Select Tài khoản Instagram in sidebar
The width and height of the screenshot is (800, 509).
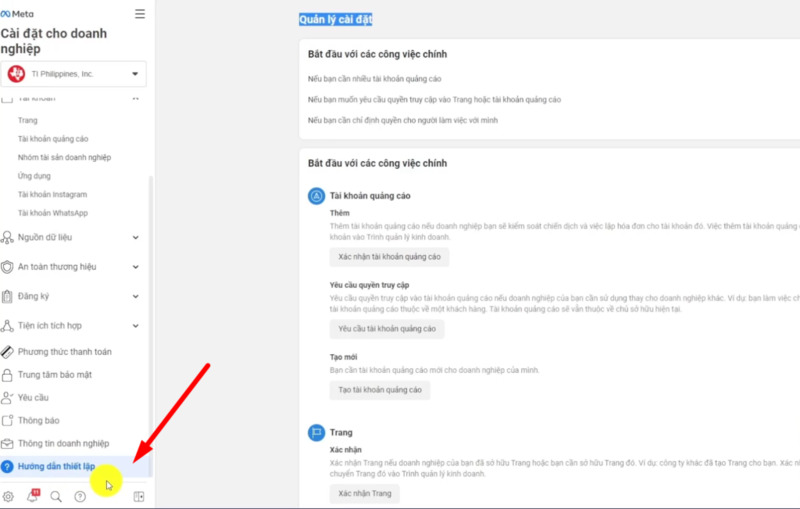pyautogui.click(x=53, y=194)
